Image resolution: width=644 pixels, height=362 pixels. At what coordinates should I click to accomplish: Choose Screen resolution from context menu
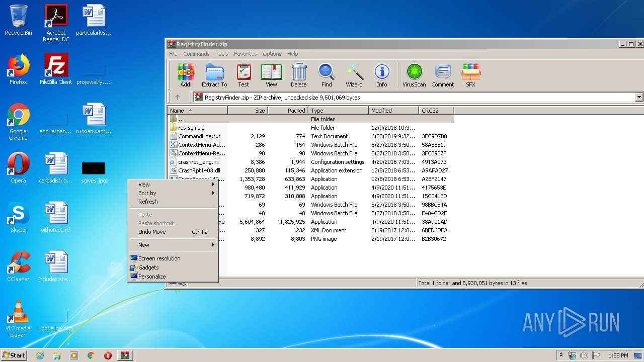click(173, 258)
